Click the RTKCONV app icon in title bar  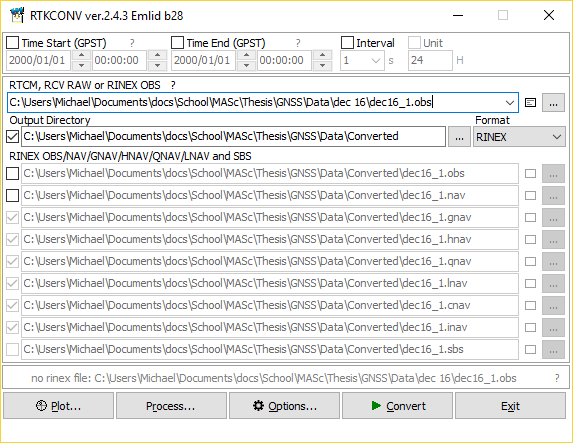tap(17, 16)
